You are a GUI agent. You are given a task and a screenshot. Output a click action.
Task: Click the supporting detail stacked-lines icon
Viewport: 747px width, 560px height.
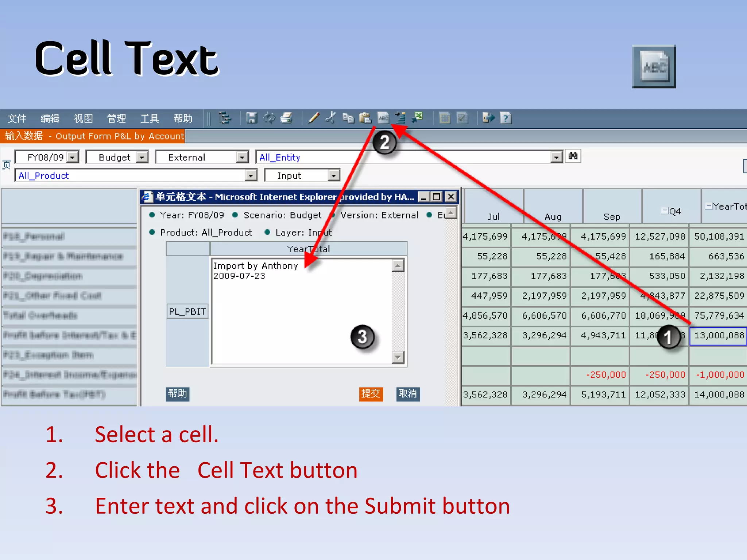(x=400, y=118)
